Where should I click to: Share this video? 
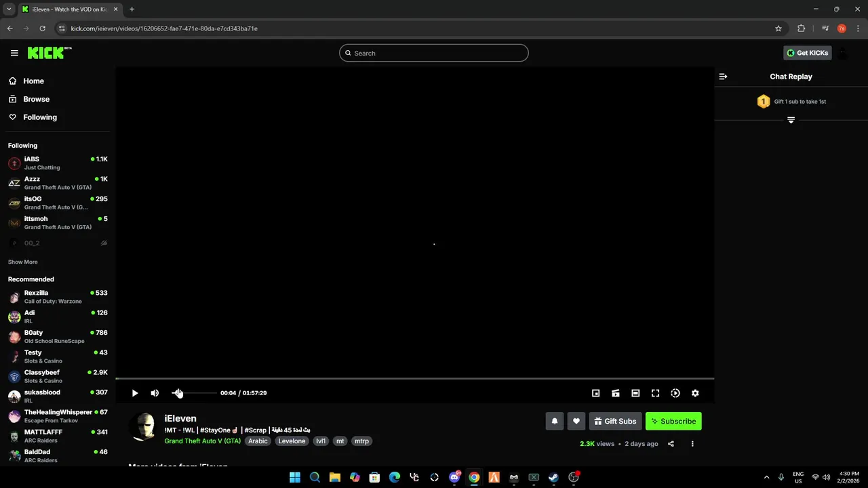coord(671,444)
